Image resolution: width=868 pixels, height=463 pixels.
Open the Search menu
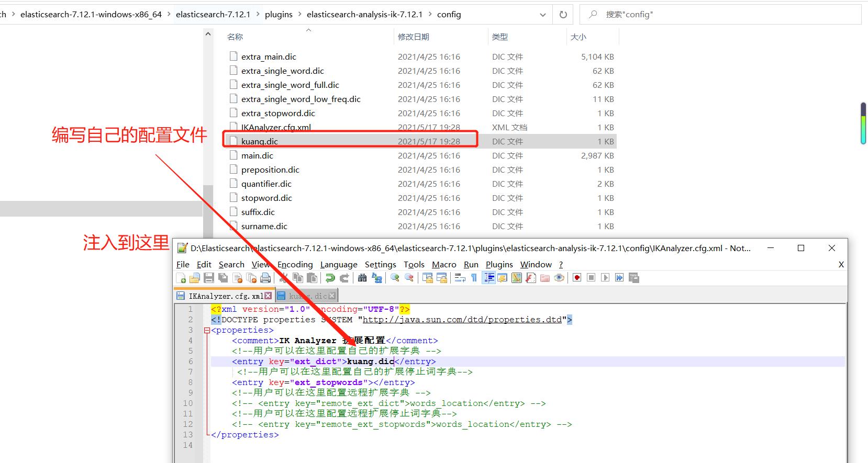(x=231, y=265)
